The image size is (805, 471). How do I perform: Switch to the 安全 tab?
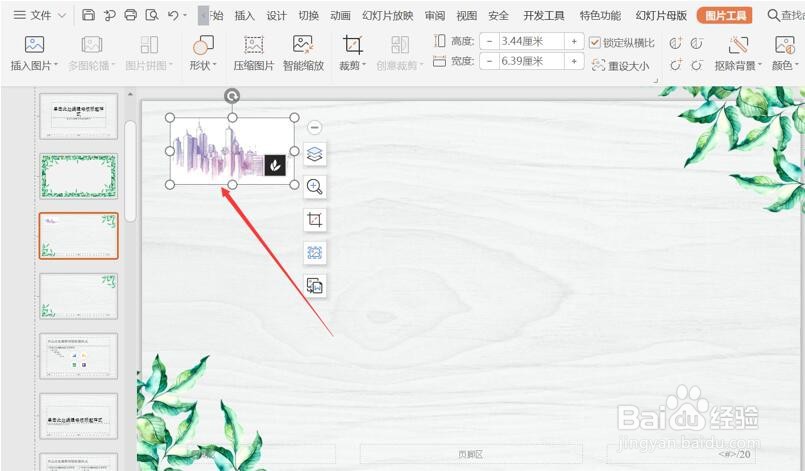click(499, 15)
